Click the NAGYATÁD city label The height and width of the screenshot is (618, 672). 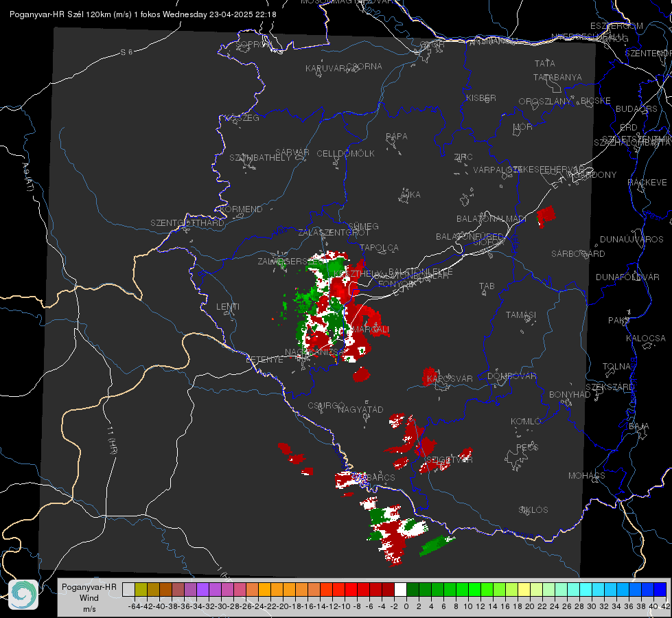click(x=360, y=410)
